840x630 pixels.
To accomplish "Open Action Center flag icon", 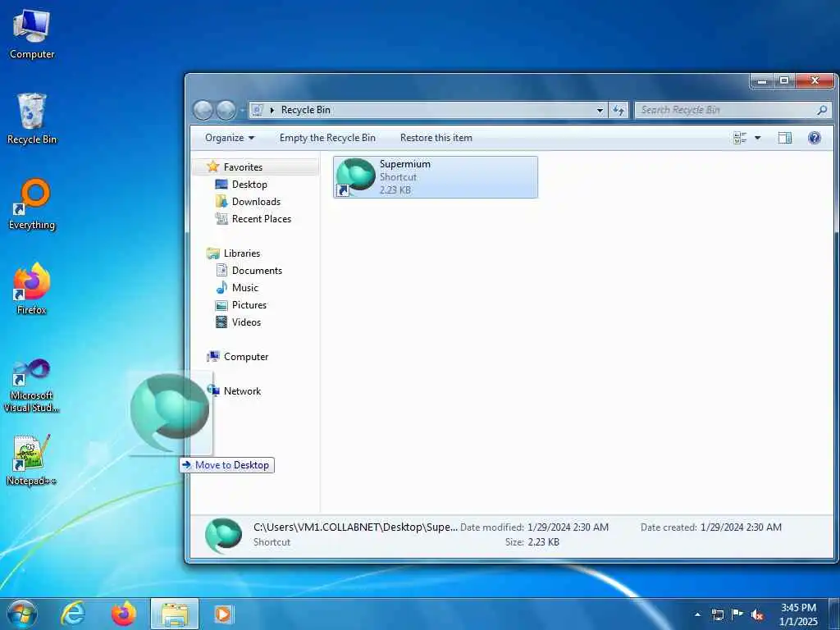I will (737, 614).
